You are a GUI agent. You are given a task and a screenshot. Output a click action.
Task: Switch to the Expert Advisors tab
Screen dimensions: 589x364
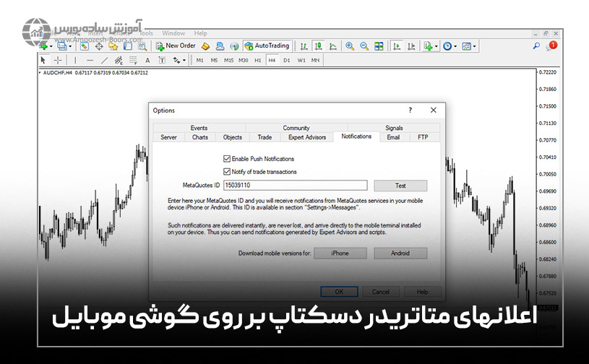tap(306, 137)
